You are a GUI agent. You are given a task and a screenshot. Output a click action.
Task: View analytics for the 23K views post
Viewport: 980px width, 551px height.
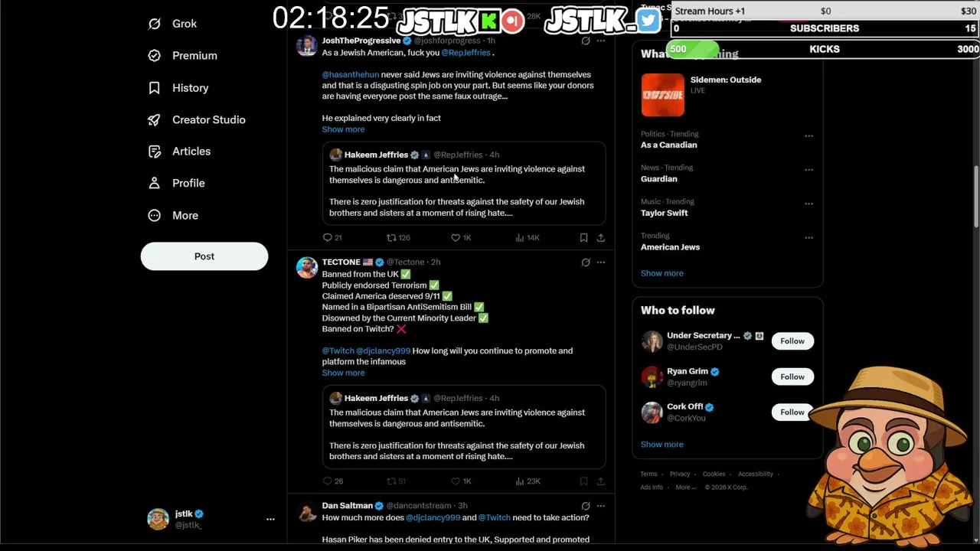point(528,481)
